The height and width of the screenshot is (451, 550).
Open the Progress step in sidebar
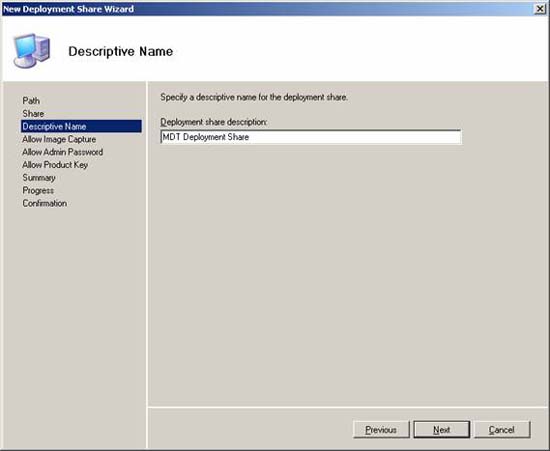point(38,190)
